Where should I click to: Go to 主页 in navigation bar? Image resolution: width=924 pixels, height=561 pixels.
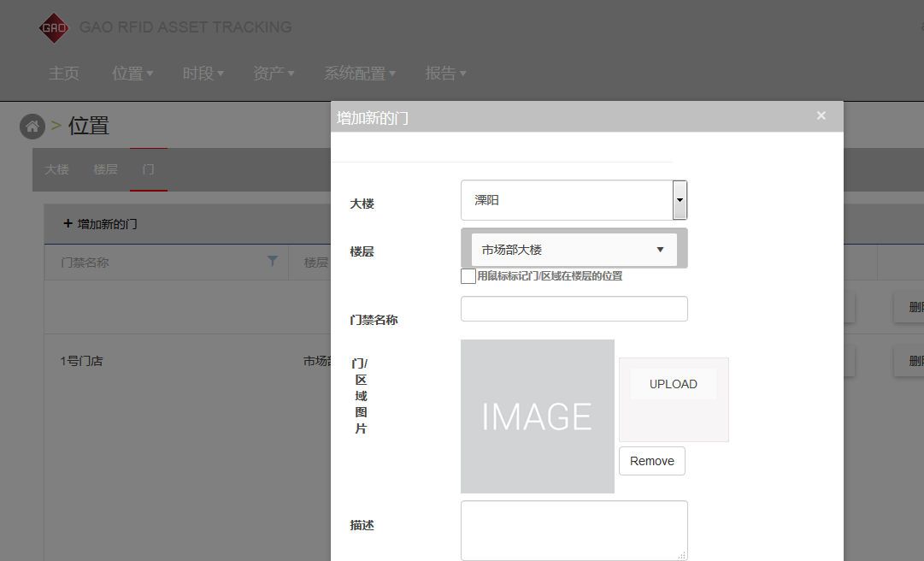[64, 74]
